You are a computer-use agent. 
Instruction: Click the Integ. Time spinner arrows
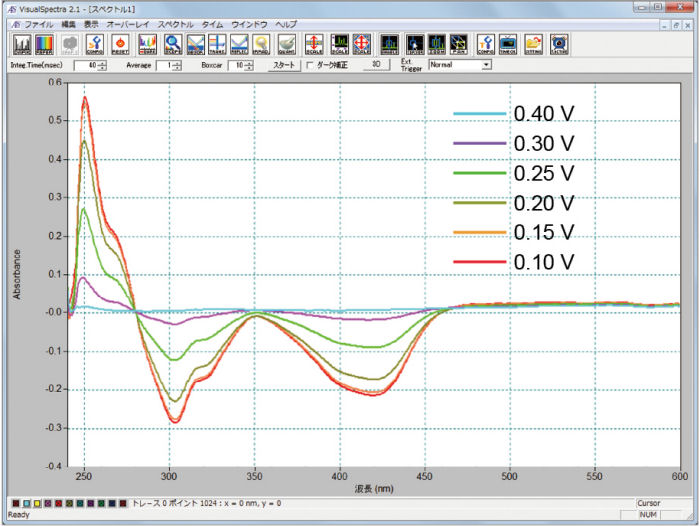coord(102,65)
